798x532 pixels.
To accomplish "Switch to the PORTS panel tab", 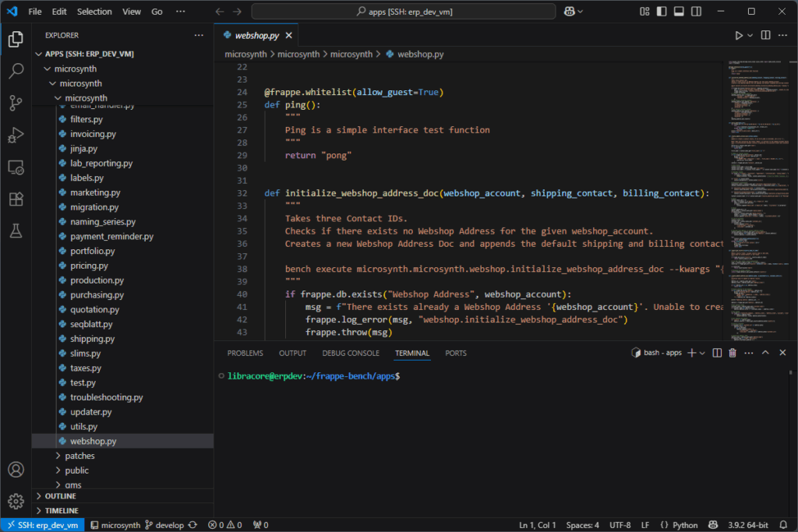I will [x=455, y=353].
